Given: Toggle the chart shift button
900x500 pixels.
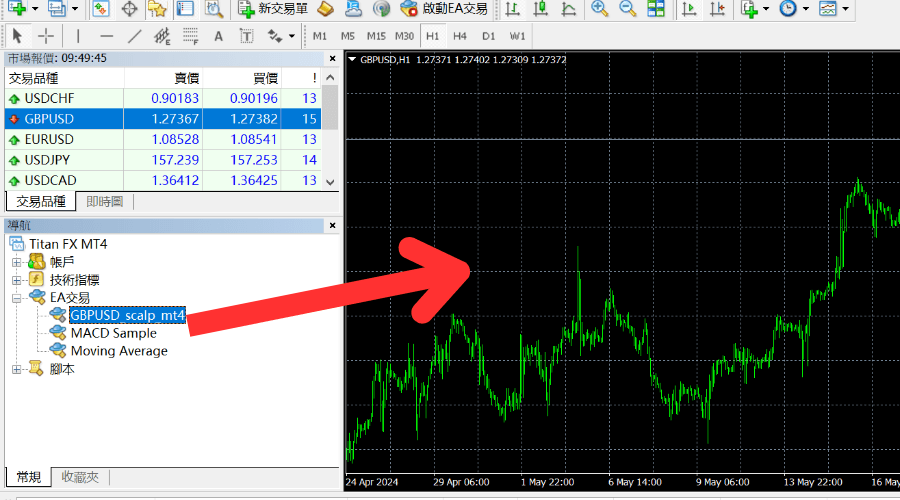Looking at the screenshot, I should pos(718,9).
